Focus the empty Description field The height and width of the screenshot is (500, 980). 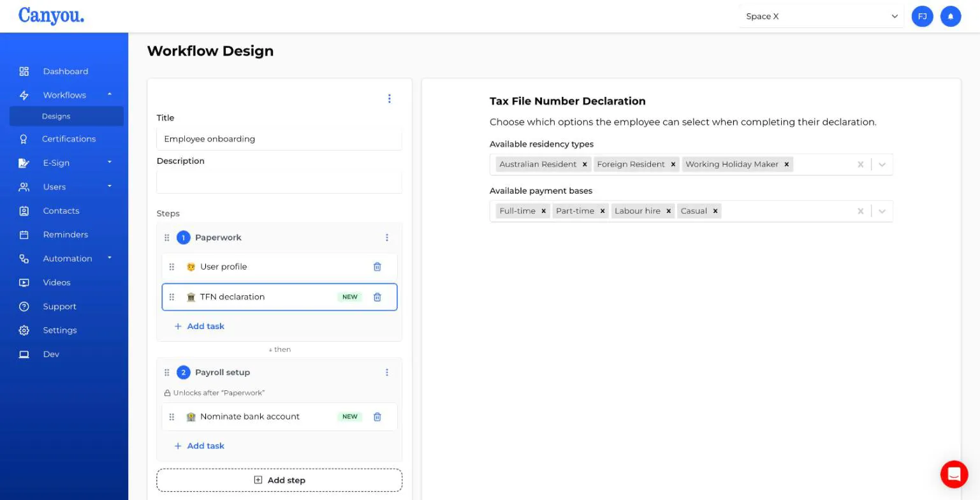pos(279,182)
